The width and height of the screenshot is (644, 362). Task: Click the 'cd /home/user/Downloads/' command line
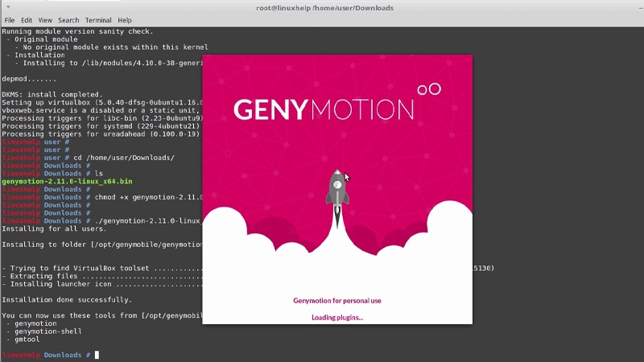click(124, 158)
